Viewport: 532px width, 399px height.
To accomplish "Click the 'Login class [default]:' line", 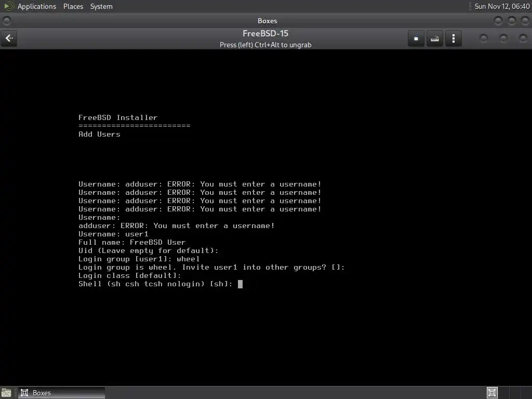I will click(129, 276).
